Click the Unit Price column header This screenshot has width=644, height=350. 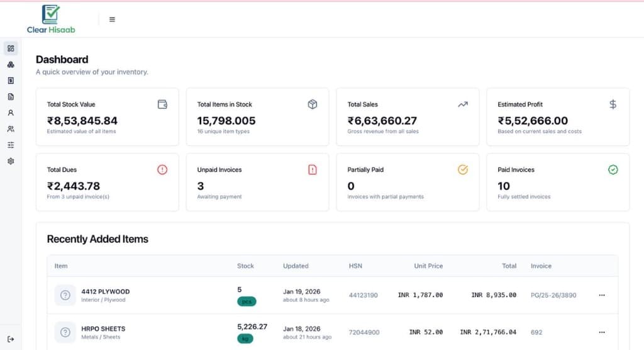[x=428, y=266]
